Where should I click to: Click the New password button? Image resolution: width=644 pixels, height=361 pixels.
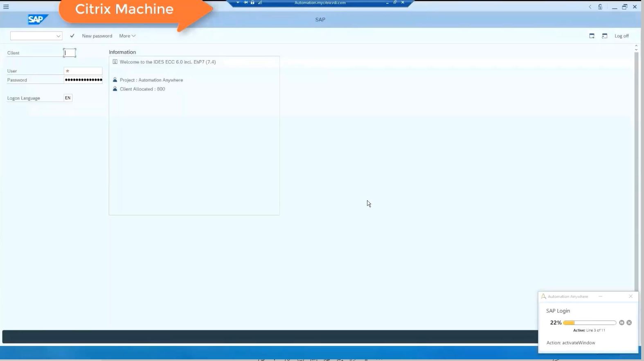97,36
